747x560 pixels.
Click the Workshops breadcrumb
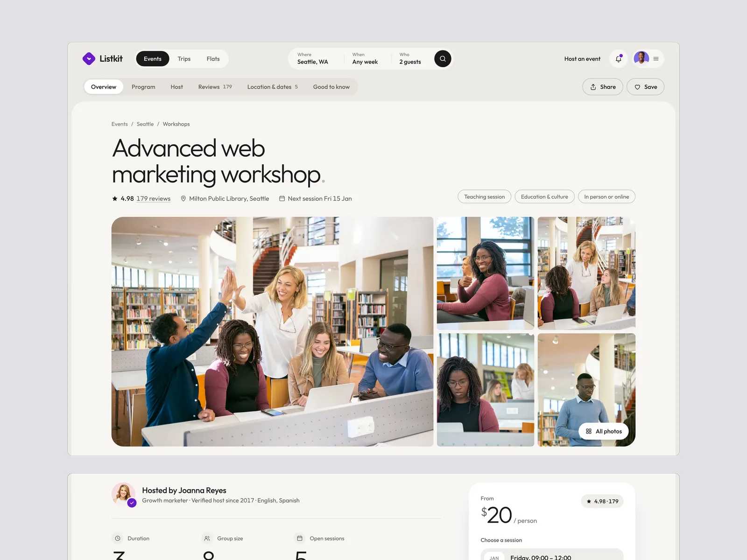176,124
